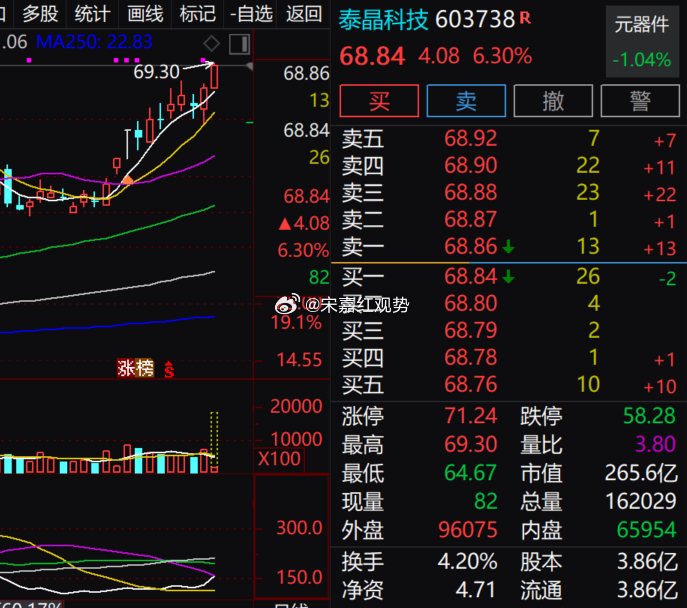687x608 pixels.
Task: Open the 标记 menu
Action: [x=198, y=14]
